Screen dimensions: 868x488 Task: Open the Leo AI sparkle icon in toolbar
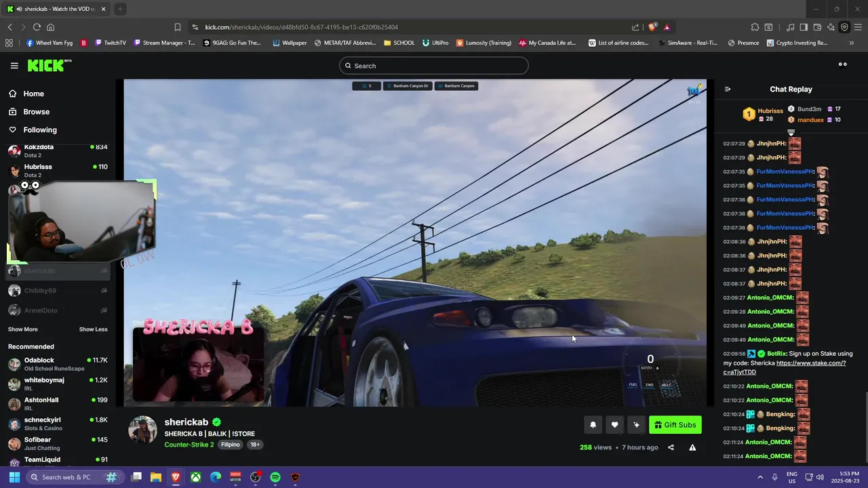pyautogui.click(x=831, y=27)
